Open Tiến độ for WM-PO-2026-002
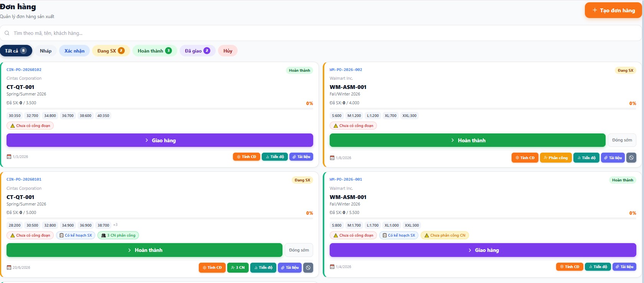 (x=586, y=158)
